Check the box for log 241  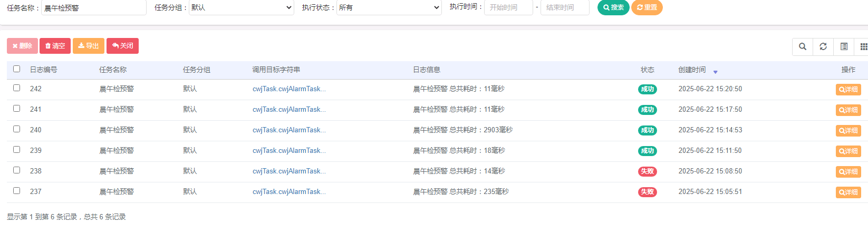17,109
